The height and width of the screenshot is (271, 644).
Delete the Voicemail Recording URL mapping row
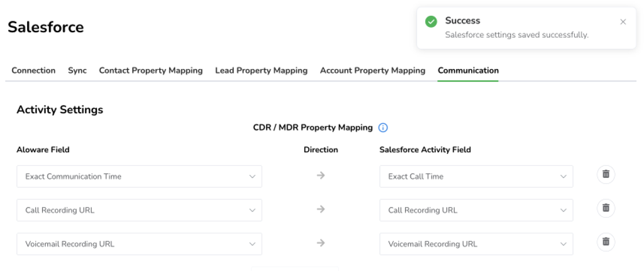click(x=606, y=241)
